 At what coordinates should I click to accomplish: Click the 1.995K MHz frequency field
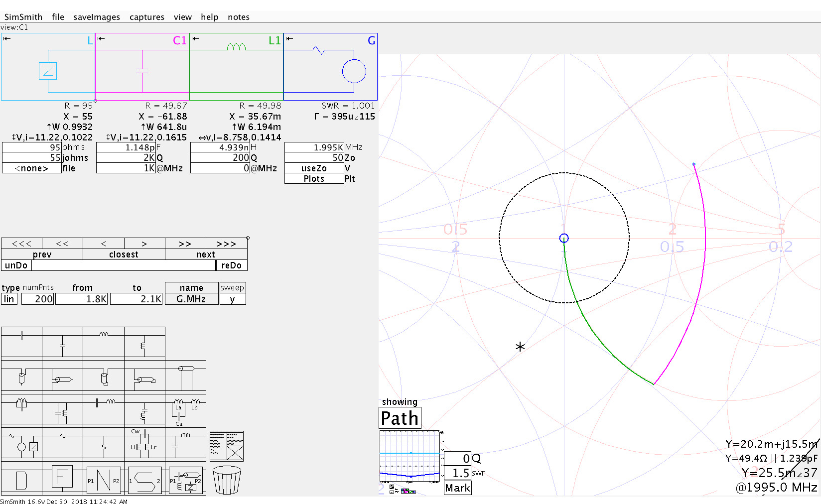pos(314,147)
